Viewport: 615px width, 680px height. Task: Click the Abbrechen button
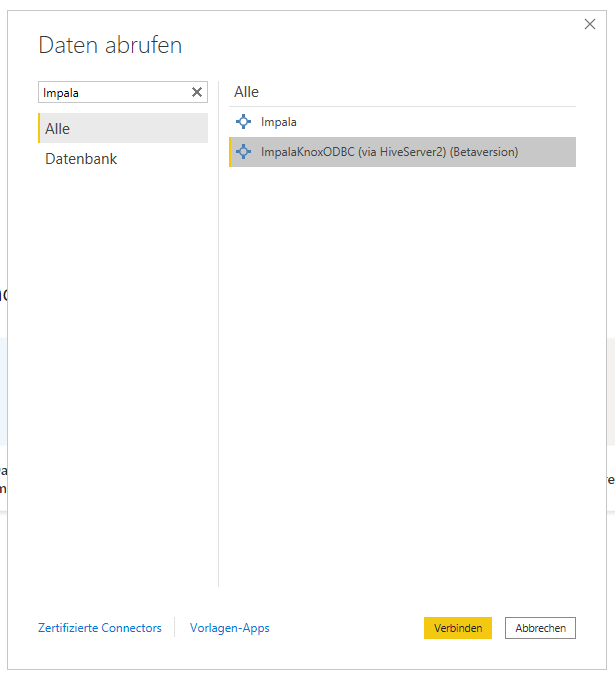coord(540,628)
